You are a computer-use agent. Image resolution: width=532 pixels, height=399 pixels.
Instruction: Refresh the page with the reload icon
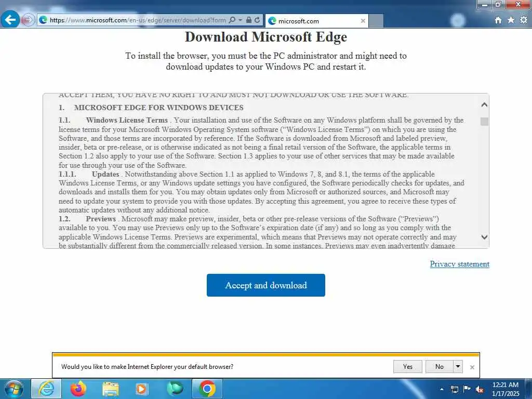pos(257,20)
